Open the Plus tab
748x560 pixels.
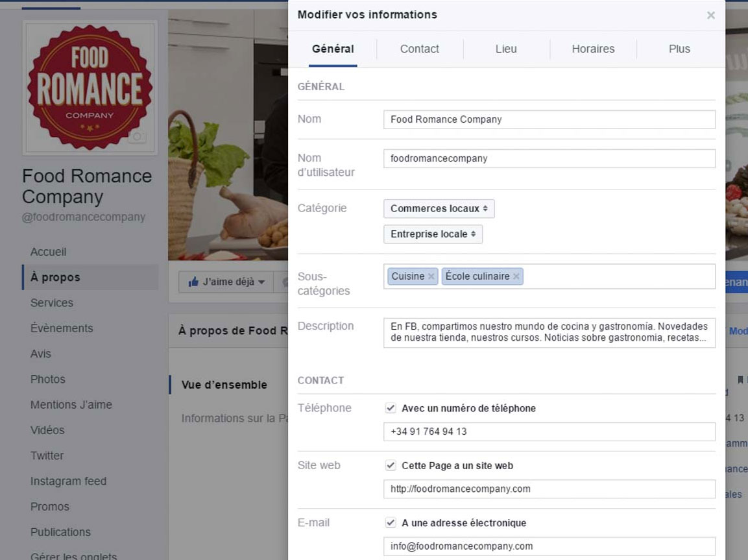(679, 49)
